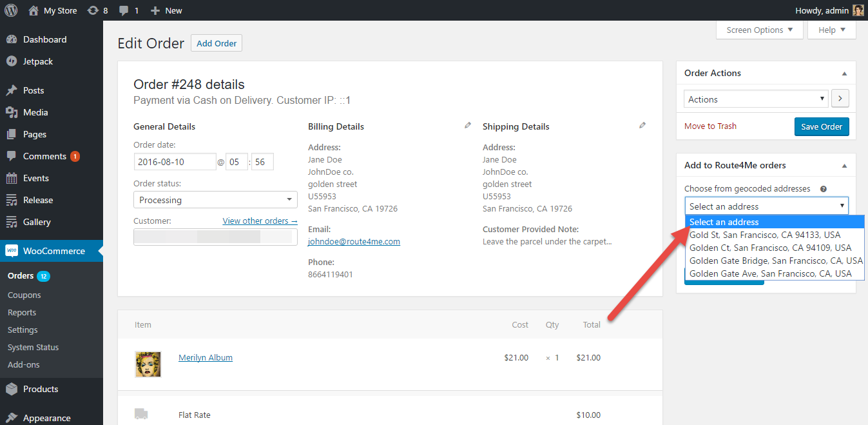
Task: Open the Coupons submenu item
Action: pos(24,295)
